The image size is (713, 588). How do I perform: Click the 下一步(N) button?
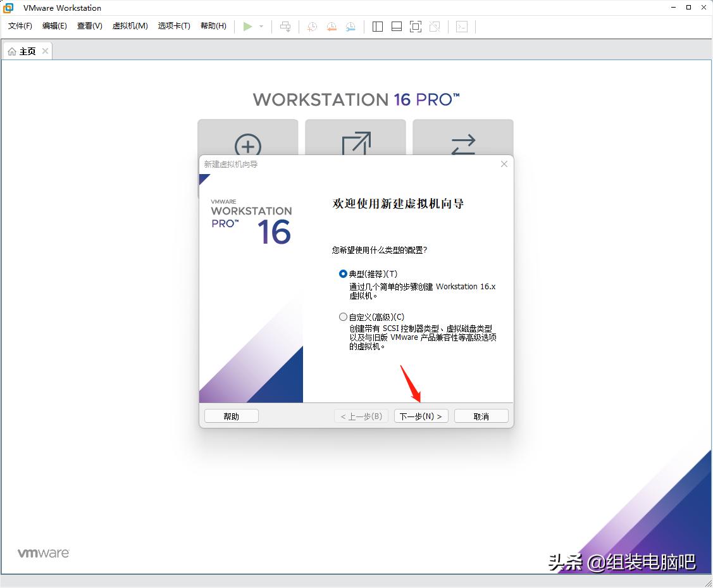click(421, 416)
